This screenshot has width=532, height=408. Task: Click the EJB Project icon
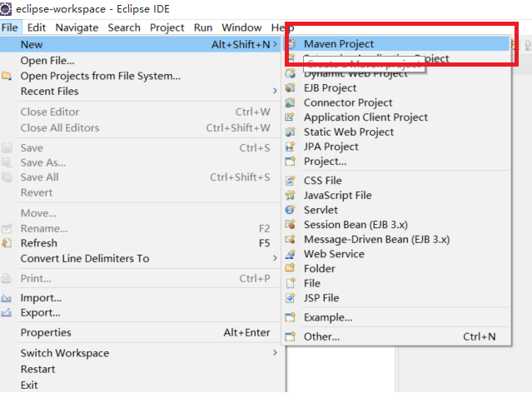[x=291, y=87]
